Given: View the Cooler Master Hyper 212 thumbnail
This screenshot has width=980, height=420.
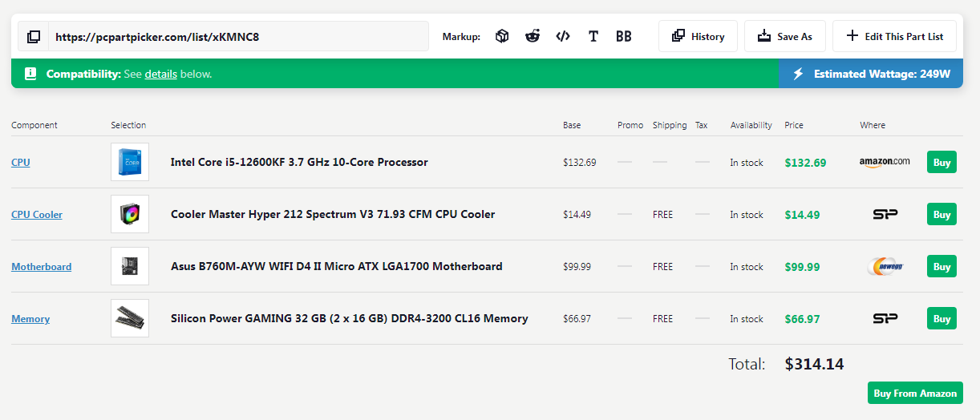Looking at the screenshot, I should pos(130,214).
